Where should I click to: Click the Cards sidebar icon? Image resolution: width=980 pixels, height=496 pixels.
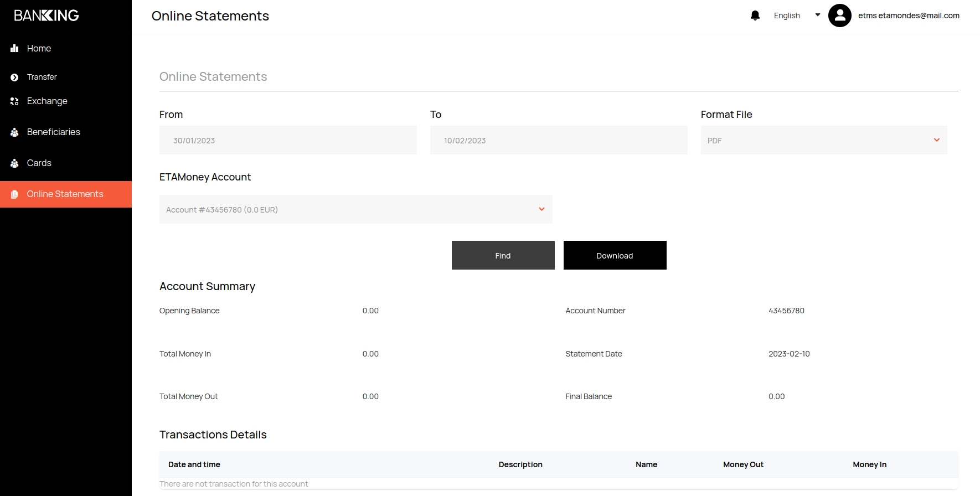[x=14, y=163]
